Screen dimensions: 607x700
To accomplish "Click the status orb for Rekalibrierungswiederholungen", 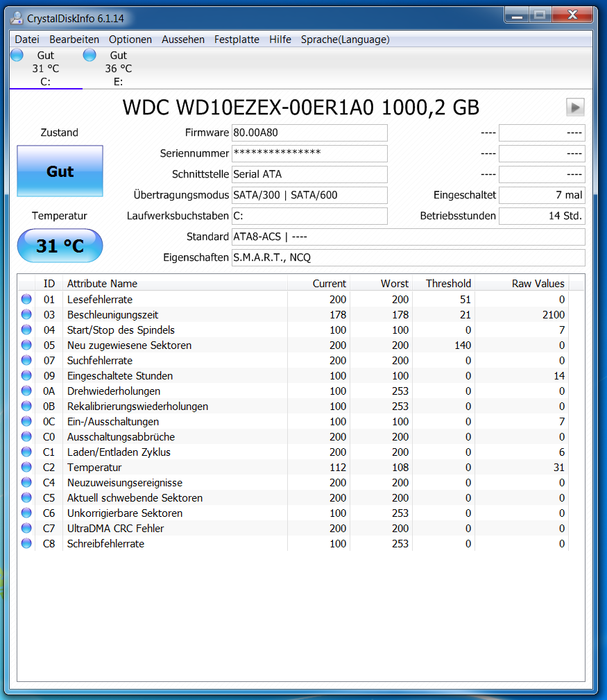I will [26, 406].
